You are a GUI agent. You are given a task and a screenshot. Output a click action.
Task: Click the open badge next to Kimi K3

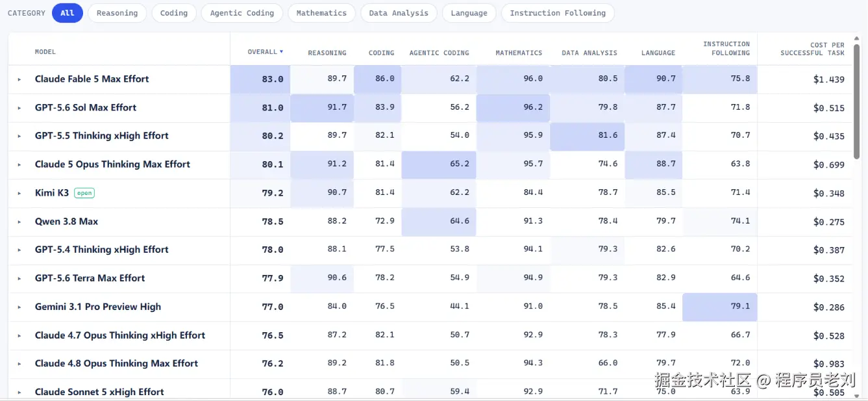84,193
